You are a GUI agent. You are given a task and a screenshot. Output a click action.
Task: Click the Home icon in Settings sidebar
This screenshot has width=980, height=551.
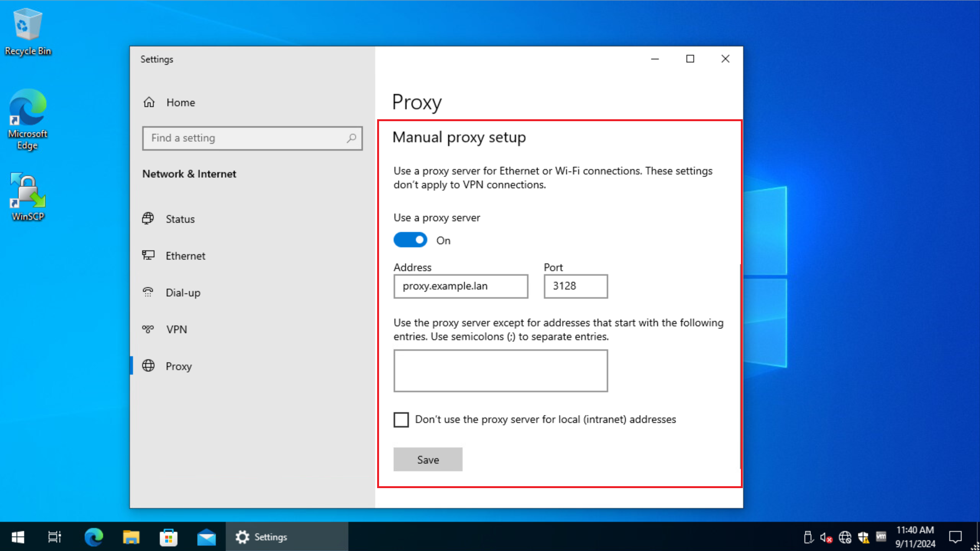point(149,102)
